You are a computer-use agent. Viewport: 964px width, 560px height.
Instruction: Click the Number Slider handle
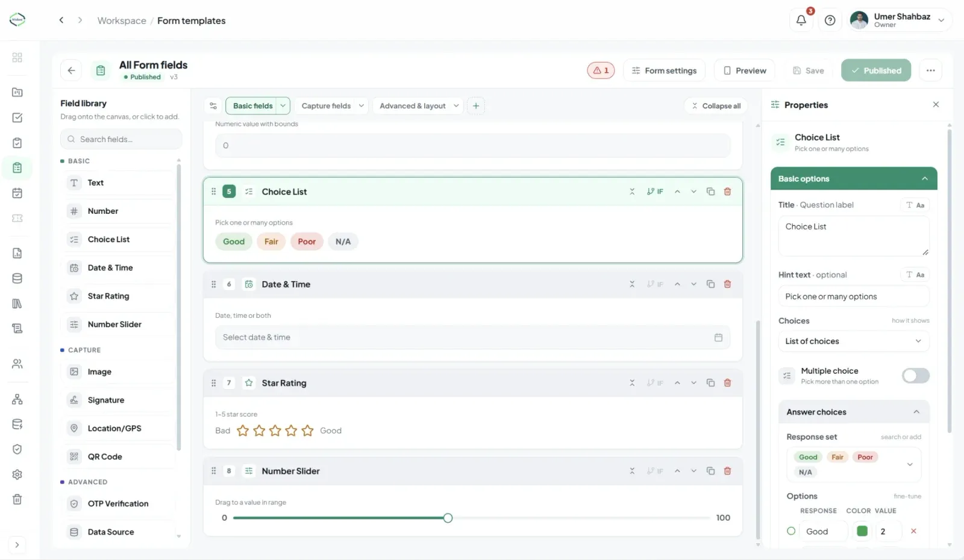[448, 518]
